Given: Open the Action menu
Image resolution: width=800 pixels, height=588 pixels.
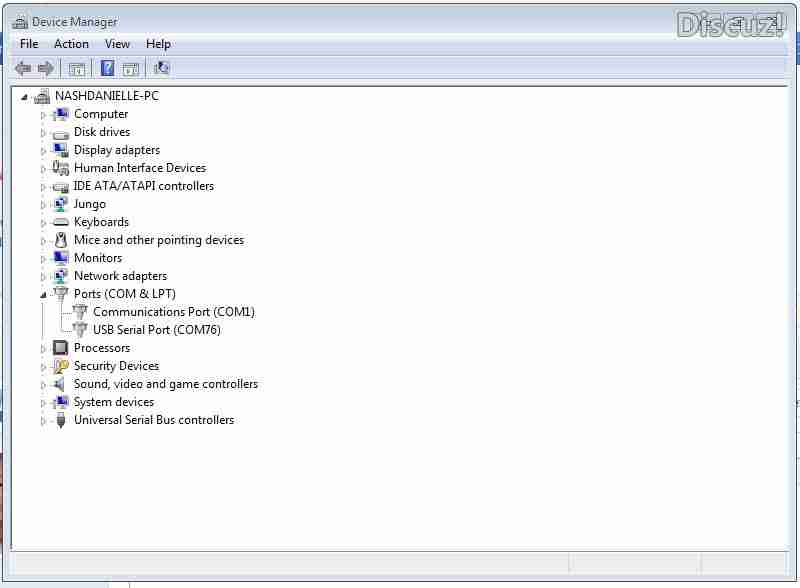Looking at the screenshot, I should [x=71, y=43].
